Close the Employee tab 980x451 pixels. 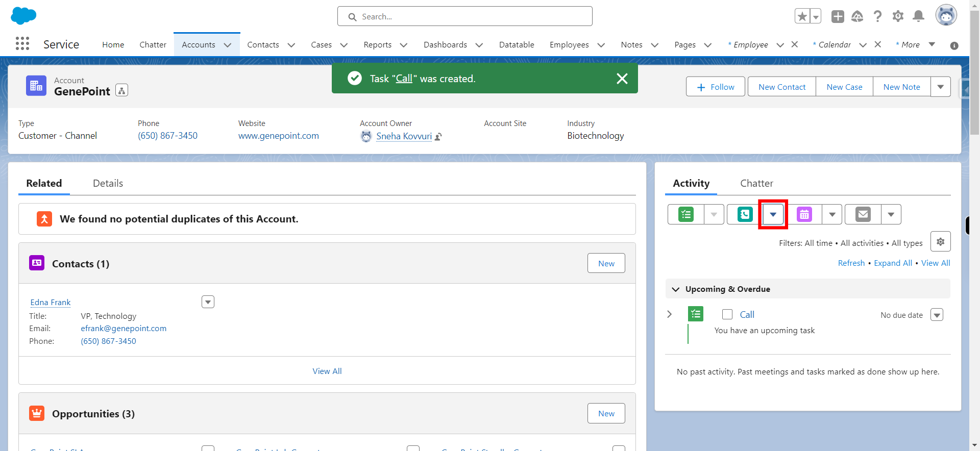point(795,44)
